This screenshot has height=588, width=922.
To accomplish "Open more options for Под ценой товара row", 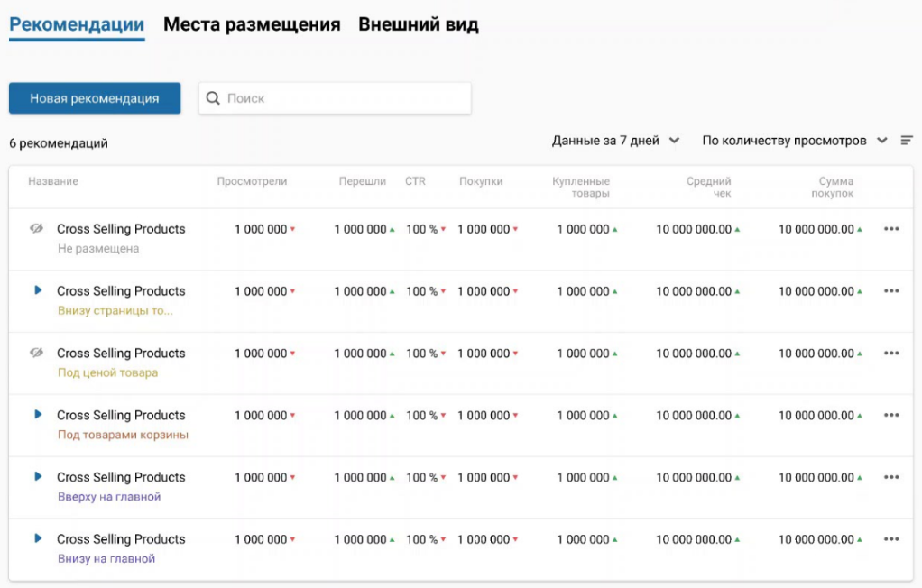I will (x=891, y=353).
